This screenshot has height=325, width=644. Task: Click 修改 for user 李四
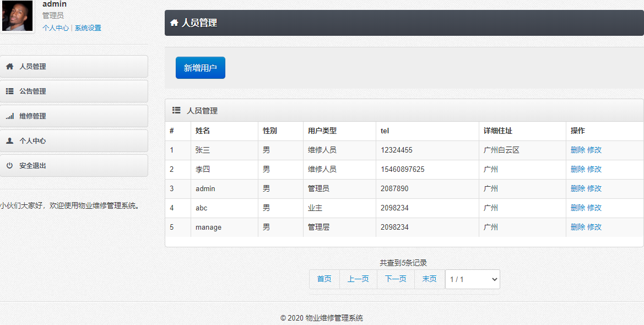point(594,169)
